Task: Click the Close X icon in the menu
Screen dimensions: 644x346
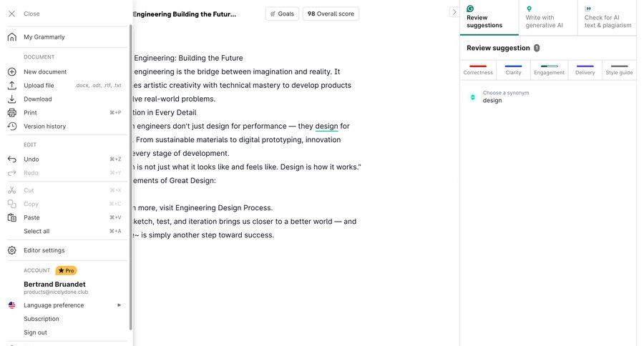Action: 12,14
